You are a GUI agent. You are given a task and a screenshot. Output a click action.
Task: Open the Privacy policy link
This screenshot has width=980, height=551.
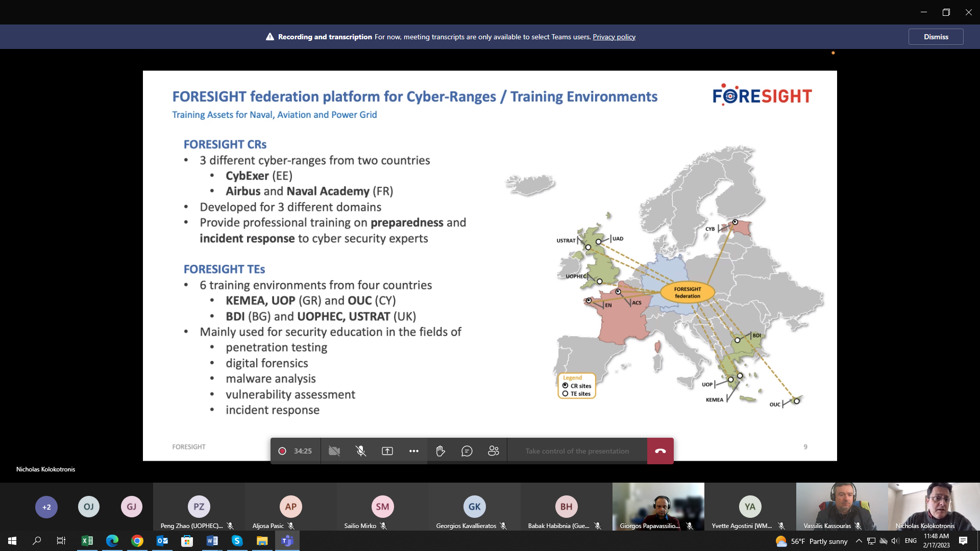coord(614,37)
